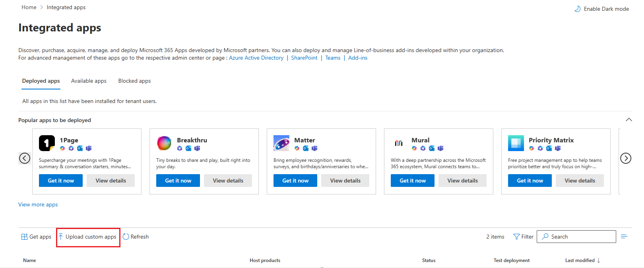Image resolution: width=644 pixels, height=268 pixels.
Task: Click Get it now for Matter
Action: 295,181
